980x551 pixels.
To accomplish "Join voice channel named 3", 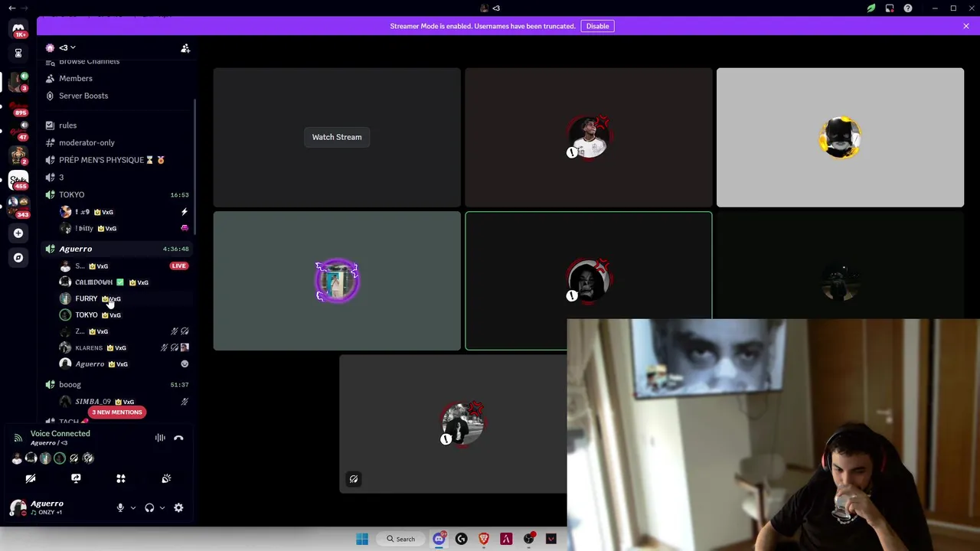I will click(x=61, y=178).
